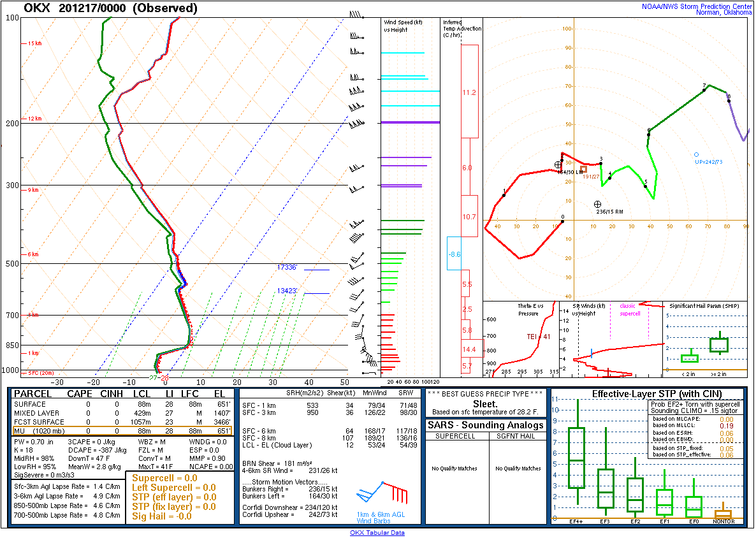Viewport: 756px width, 538px height.
Task: Open the OKX Tabular Data link
Action: pos(377,533)
